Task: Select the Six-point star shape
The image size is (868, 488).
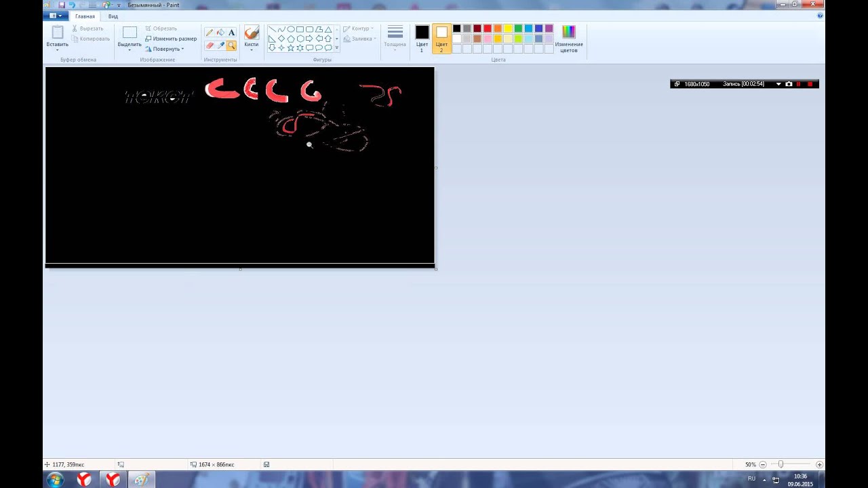Action: 300,48
